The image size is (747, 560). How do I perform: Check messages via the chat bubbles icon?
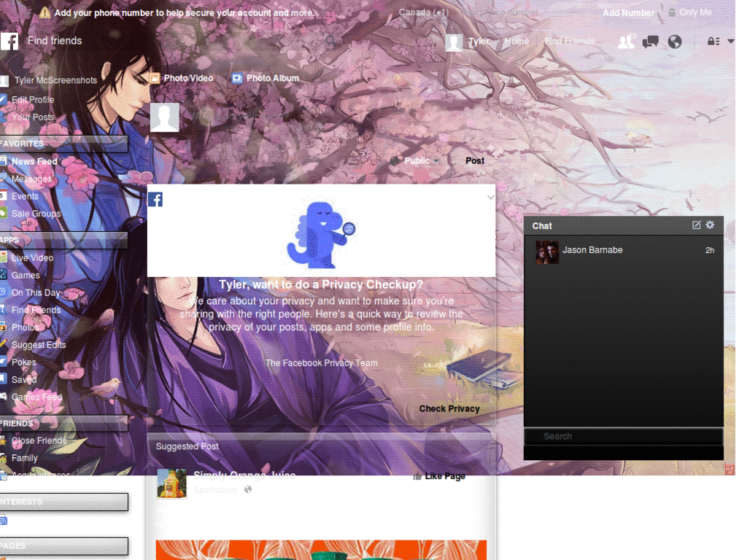coord(649,42)
